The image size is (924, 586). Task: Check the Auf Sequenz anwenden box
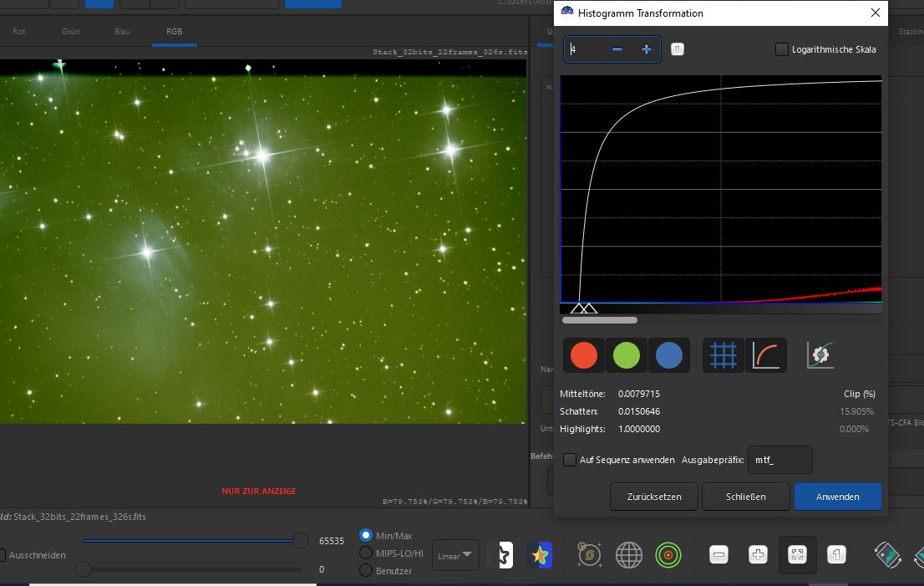pyautogui.click(x=569, y=460)
